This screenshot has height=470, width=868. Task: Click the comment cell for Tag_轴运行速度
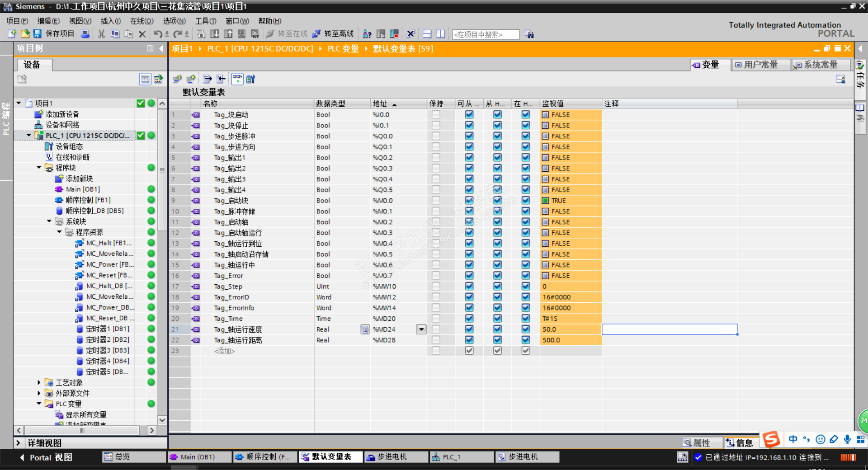[670, 329]
